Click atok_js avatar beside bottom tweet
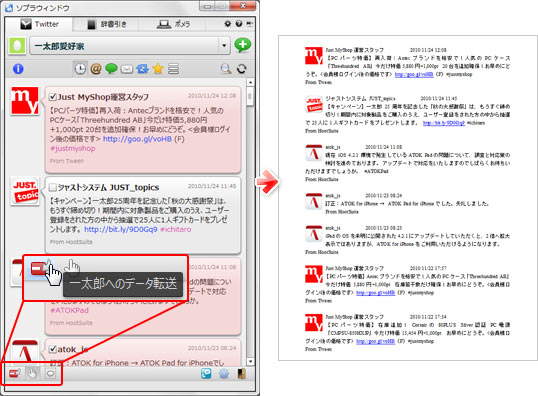This screenshot has height=396, width=538. 25,351
